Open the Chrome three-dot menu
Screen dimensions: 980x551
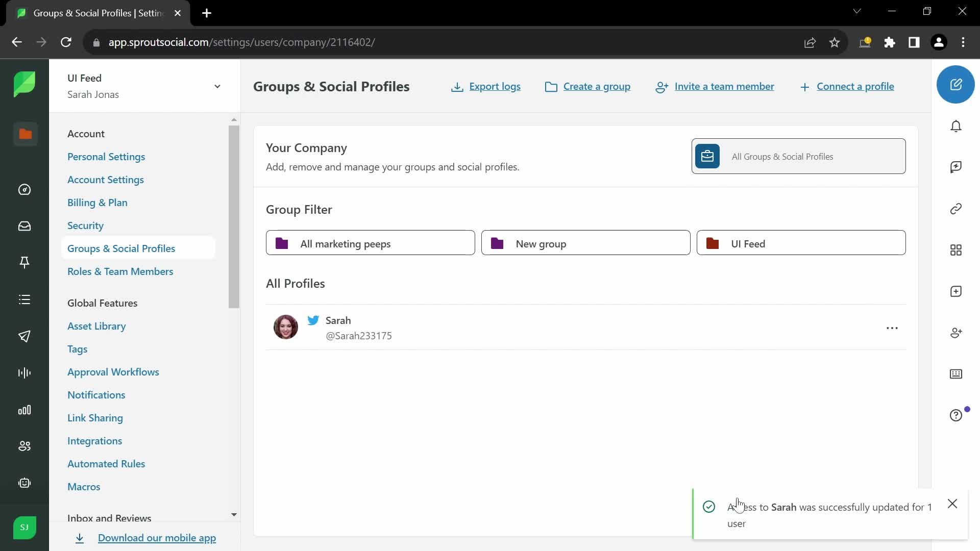click(x=963, y=42)
